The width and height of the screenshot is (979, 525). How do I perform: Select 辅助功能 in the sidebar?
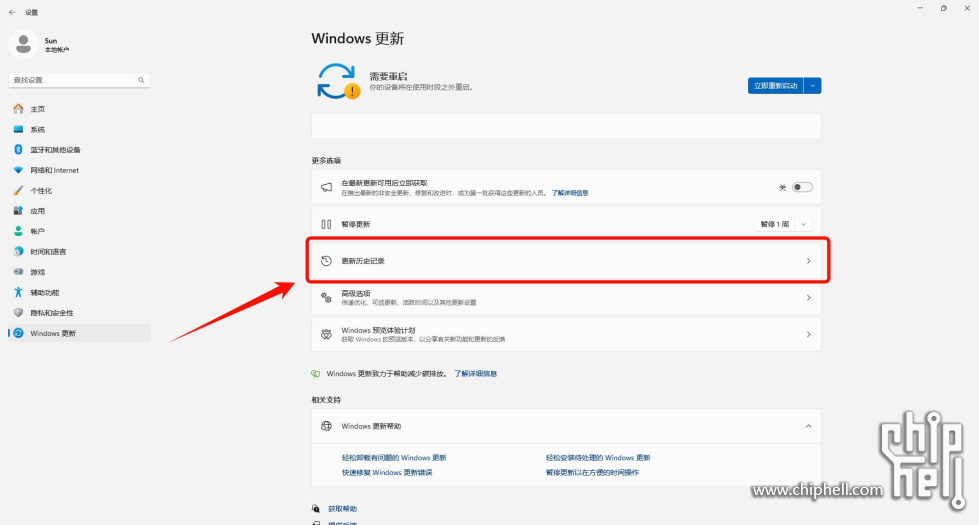44,292
